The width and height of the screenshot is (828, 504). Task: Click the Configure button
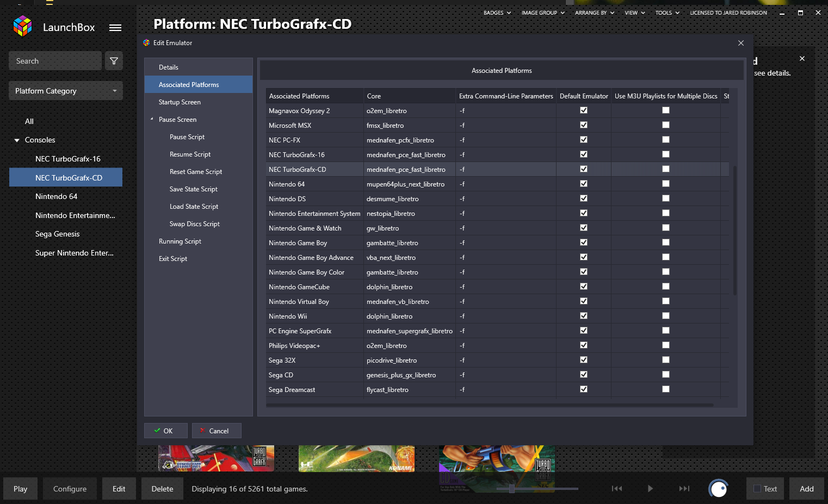tap(70, 489)
